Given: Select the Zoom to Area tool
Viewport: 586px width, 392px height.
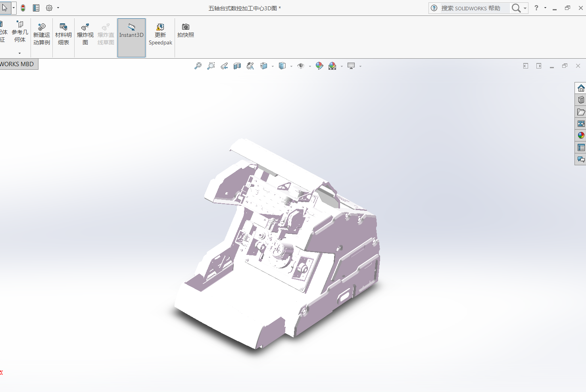Looking at the screenshot, I should (211, 66).
